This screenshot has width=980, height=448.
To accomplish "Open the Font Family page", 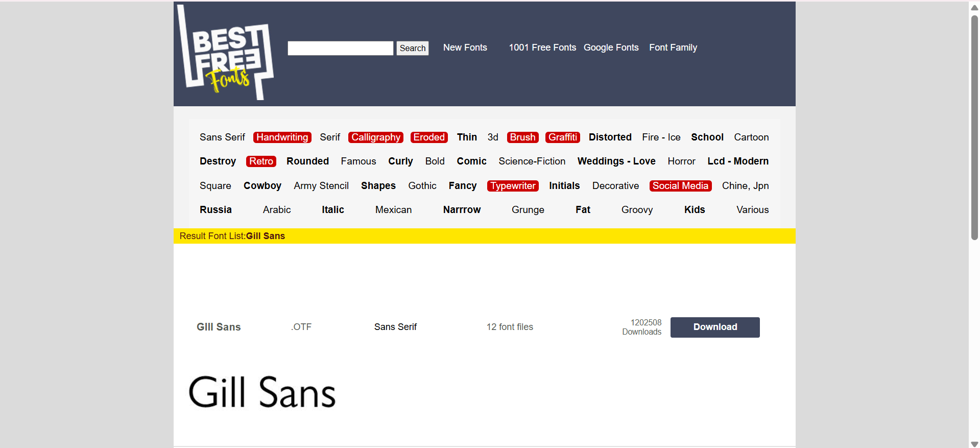I will point(673,48).
